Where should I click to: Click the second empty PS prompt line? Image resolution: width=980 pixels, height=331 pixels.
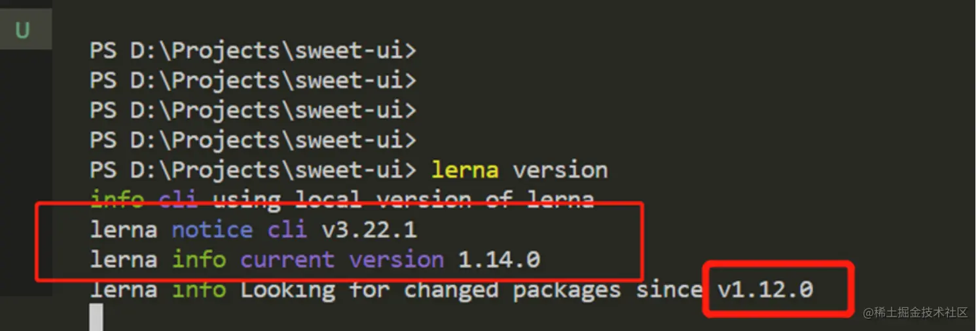pyautogui.click(x=253, y=81)
